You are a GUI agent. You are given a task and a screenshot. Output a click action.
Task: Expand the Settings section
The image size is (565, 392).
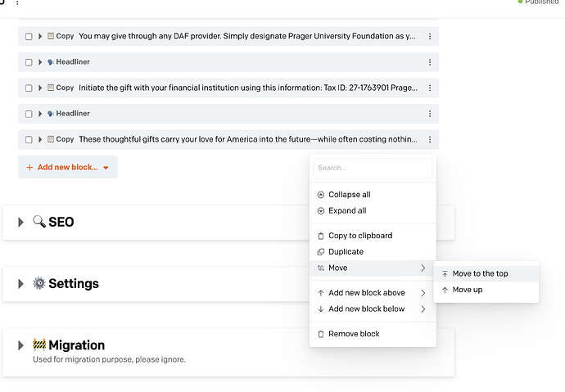21,284
